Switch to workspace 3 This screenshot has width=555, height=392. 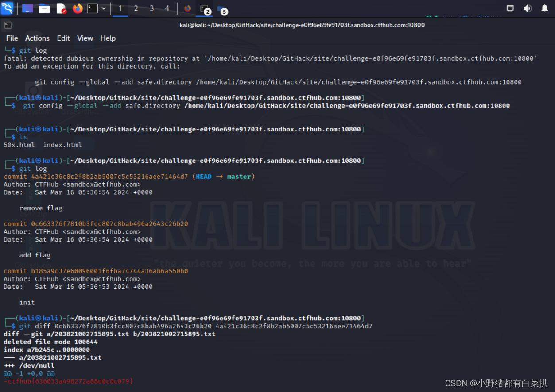(x=152, y=8)
